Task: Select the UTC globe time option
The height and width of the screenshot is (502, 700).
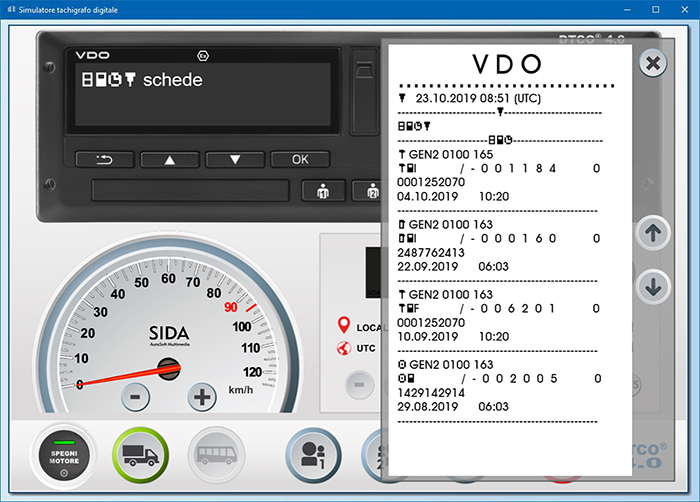Action: click(346, 349)
